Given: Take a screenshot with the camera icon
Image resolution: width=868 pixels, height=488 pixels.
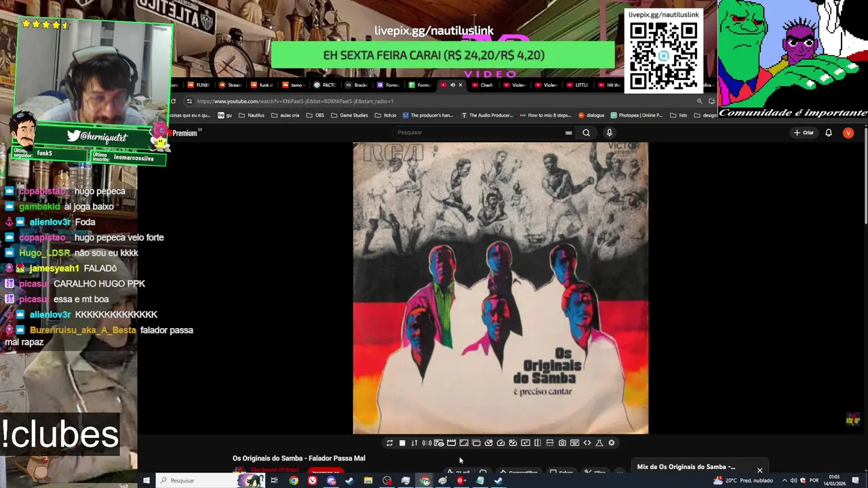Looking at the screenshot, I should click(x=562, y=443).
